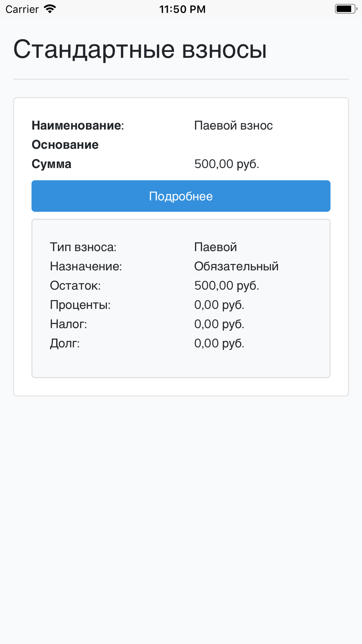Screen dimensions: 362x644
Task: Select the Основание label
Action: point(65,145)
